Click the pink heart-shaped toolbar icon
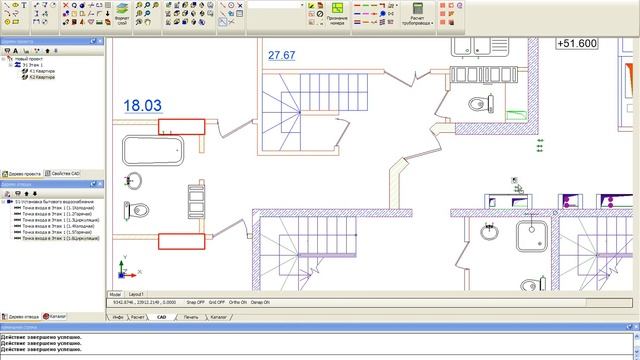The width and height of the screenshot is (640, 360). coord(91,22)
